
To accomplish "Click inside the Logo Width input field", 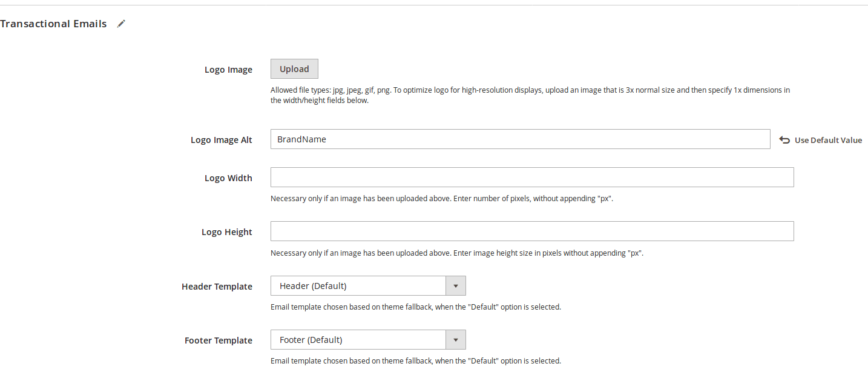I will (x=531, y=177).
